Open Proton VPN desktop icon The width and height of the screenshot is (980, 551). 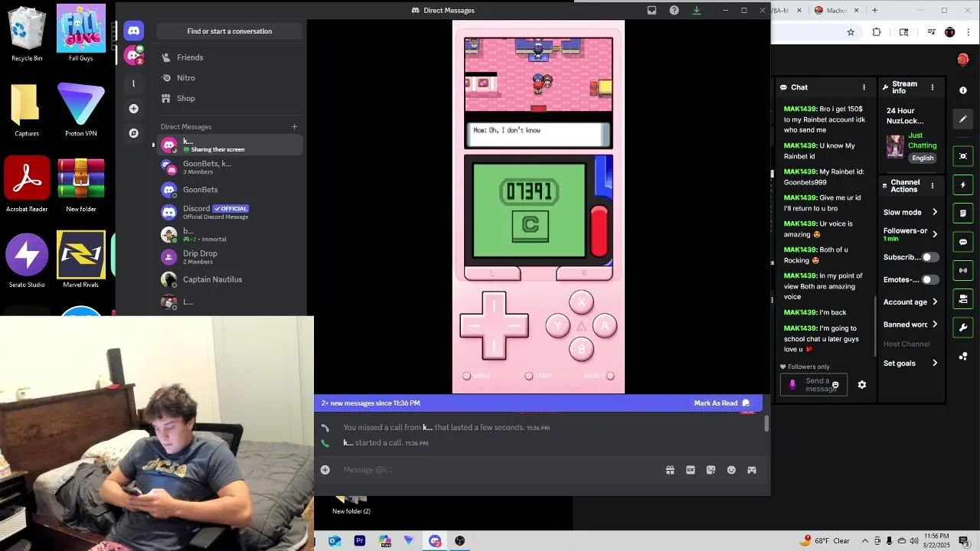coord(80,109)
